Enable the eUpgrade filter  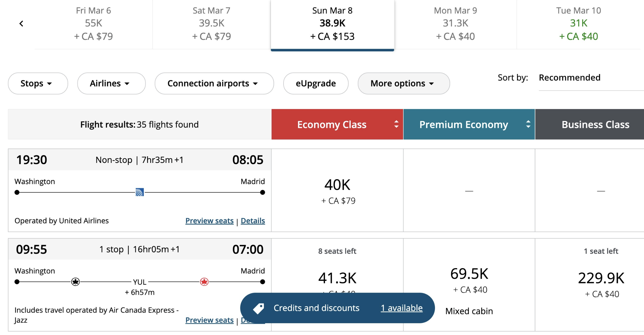click(316, 83)
